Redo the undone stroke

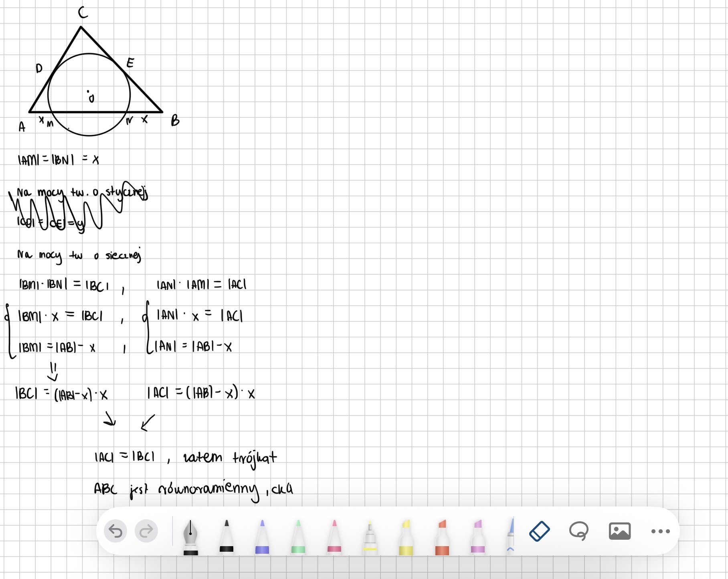146,531
